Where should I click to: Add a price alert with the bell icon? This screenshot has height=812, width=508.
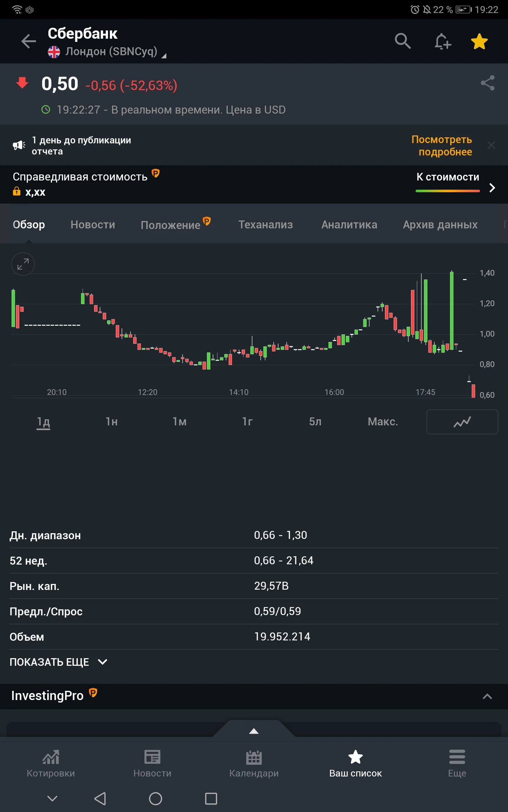pos(442,41)
